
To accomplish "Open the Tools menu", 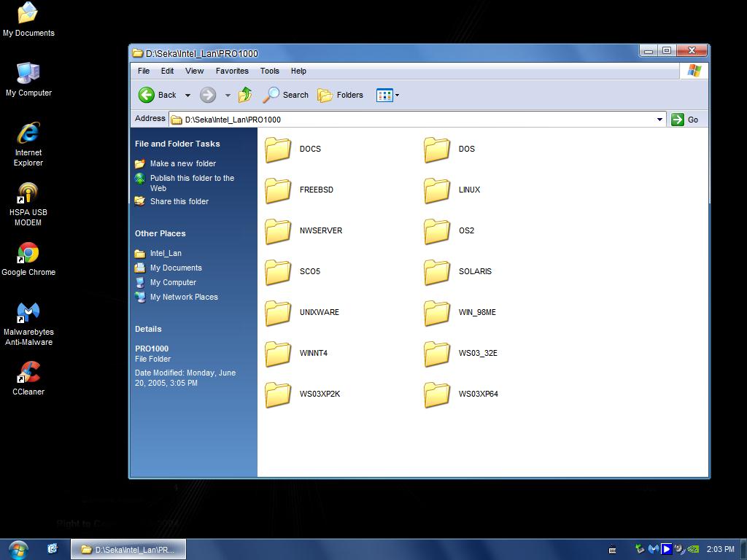I will point(269,71).
